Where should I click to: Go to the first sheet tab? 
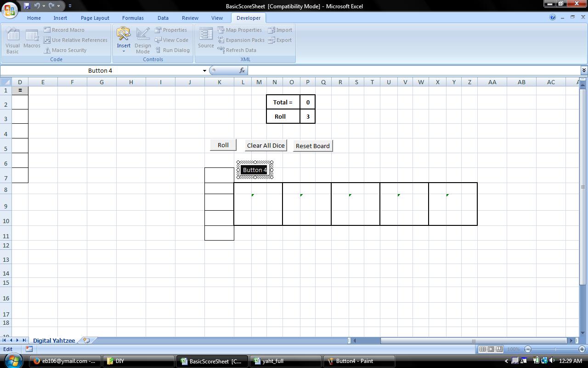click(x=4, y=340)
